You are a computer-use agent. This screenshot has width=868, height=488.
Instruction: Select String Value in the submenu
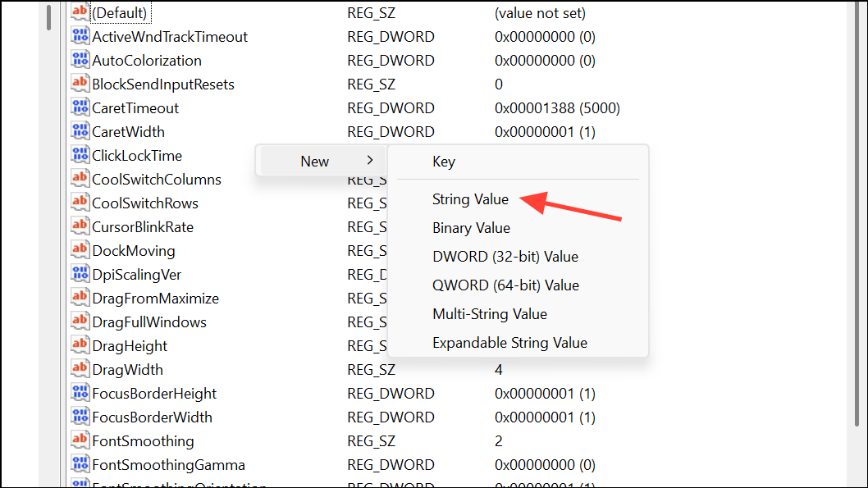pyautogui.click(x=470, y=199)
